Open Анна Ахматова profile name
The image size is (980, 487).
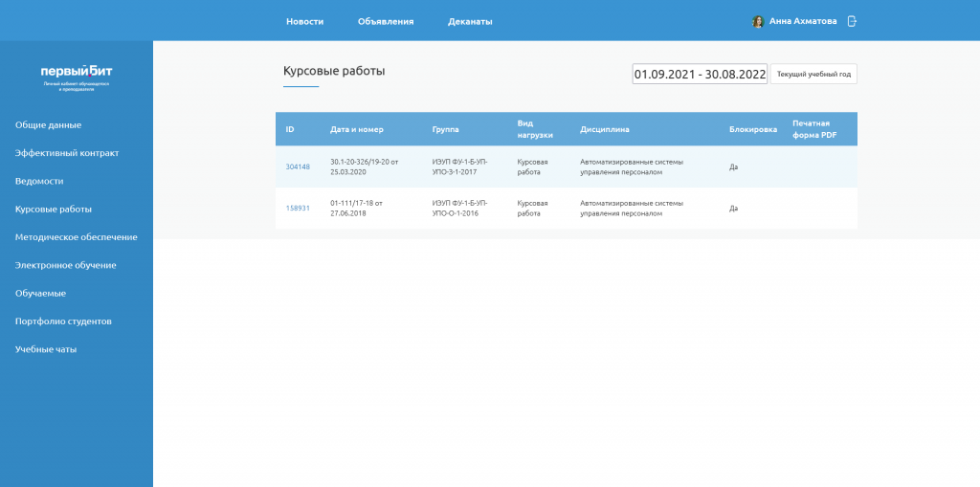[x=803, y=21]
